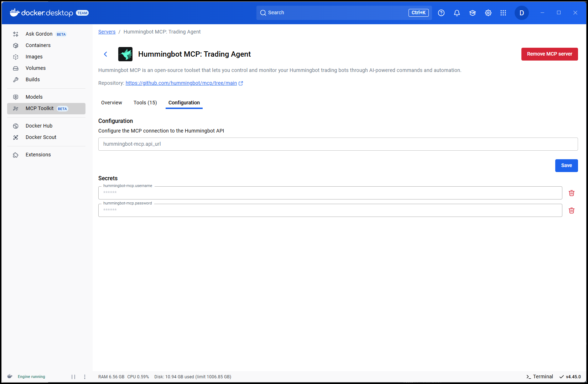Open the Models section
This screenshot has width=588, height=384.
pos(34,97)
